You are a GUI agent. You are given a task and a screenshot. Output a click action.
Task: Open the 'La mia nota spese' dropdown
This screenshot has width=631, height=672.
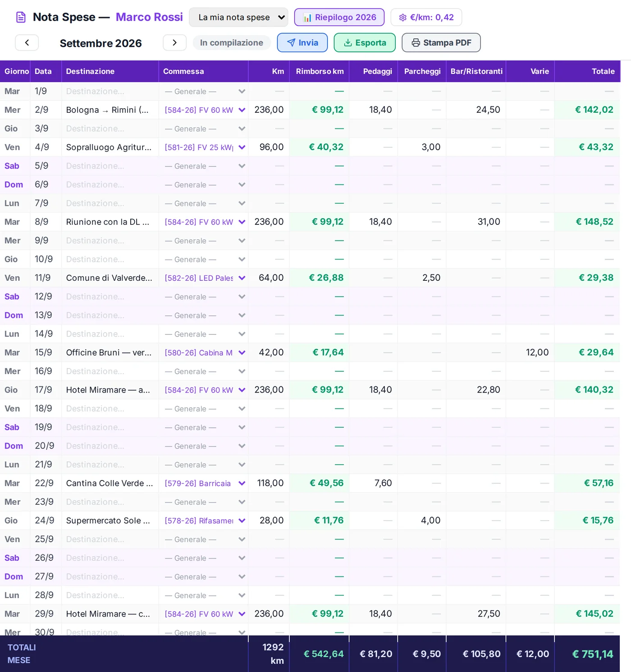238,17
